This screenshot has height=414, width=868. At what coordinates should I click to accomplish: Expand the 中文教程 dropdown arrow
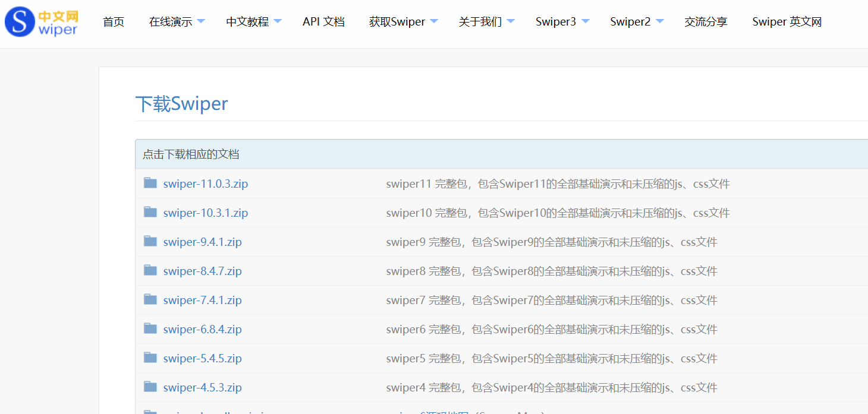(x=278, y=21)
